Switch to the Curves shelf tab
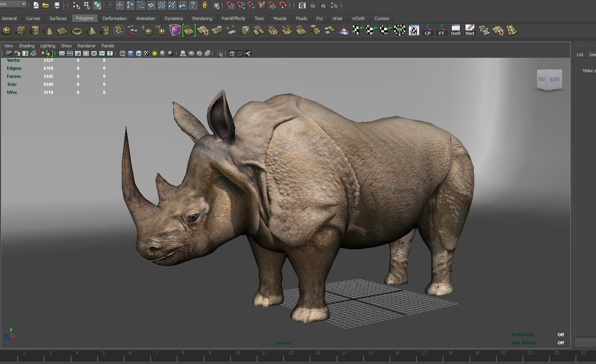This screenshot has height=364, width=596. [x=33, y=18]
